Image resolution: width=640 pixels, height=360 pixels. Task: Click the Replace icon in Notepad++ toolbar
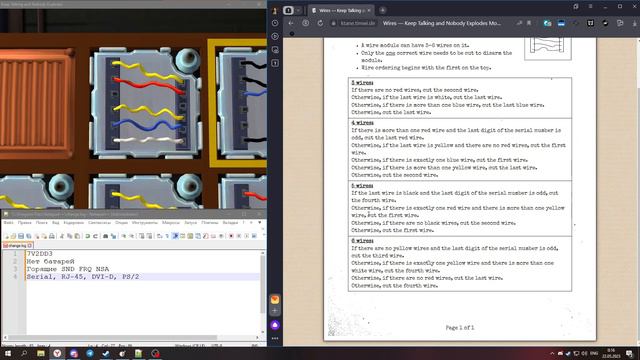click(x=113, y=236)
